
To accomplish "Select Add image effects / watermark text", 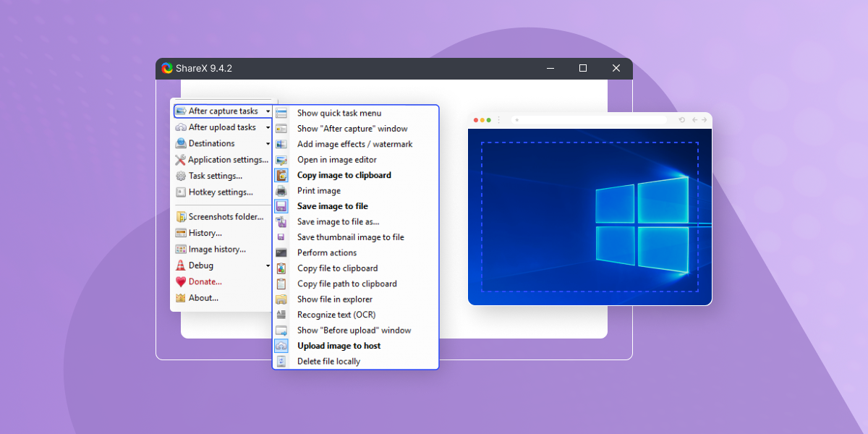I will click(355, 144).
